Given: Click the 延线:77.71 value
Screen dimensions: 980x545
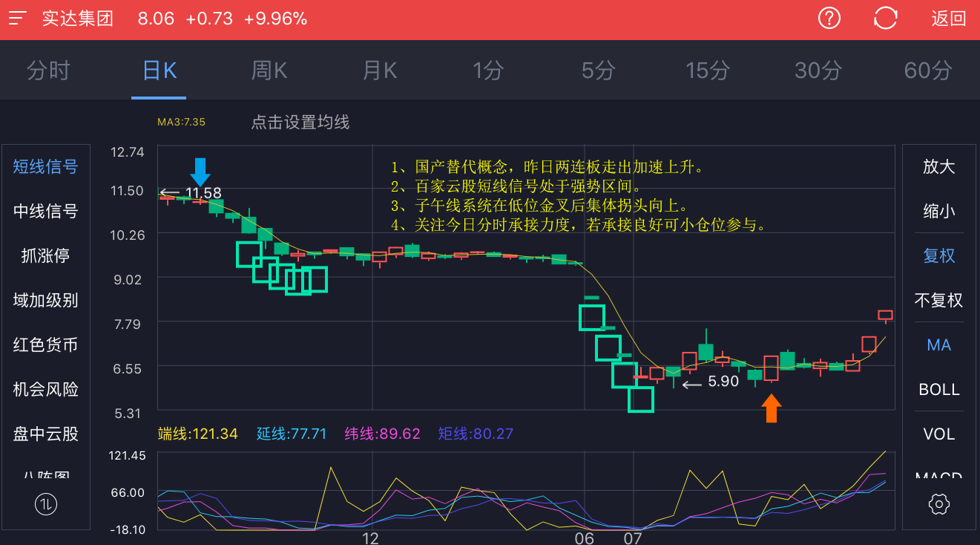Looking at the screenshot, I should (x=292, y=434).
